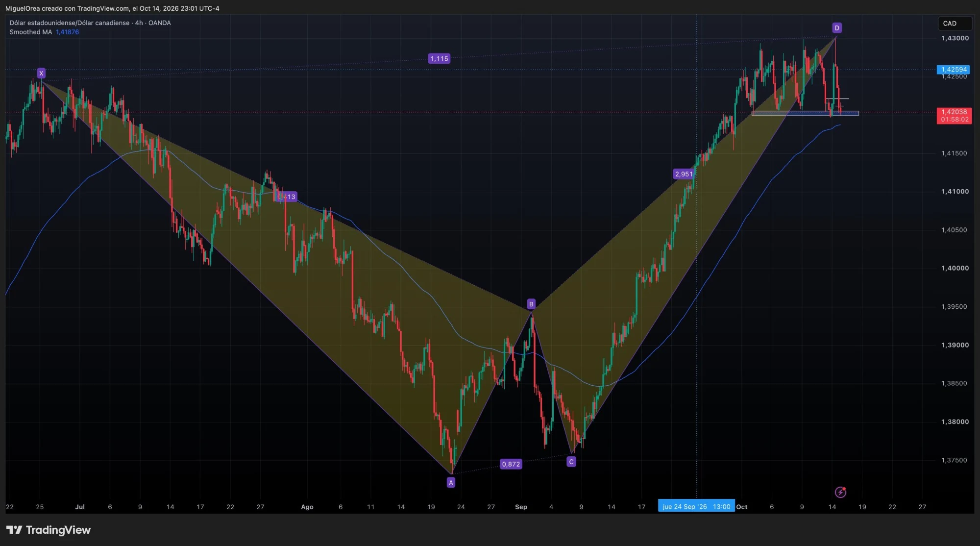Click the 25 date on the time axis
This screenshot has height=546, width=980.
[x=40, y=507]
